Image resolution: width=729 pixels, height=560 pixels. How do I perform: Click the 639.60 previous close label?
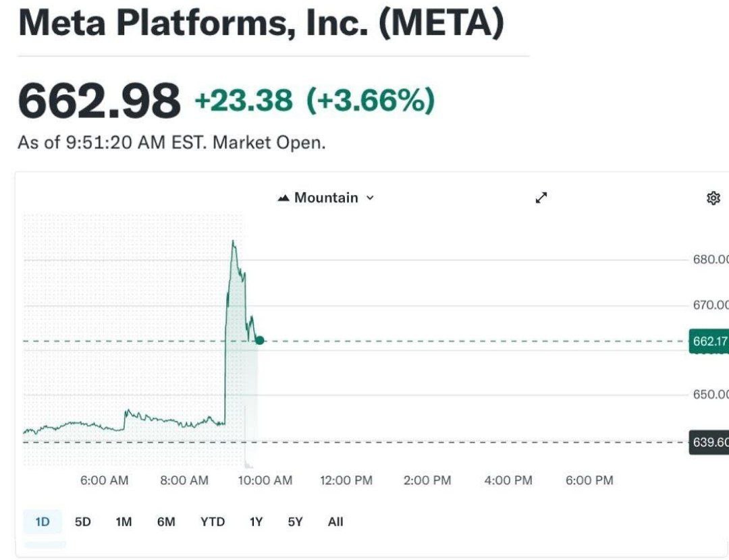709,443
